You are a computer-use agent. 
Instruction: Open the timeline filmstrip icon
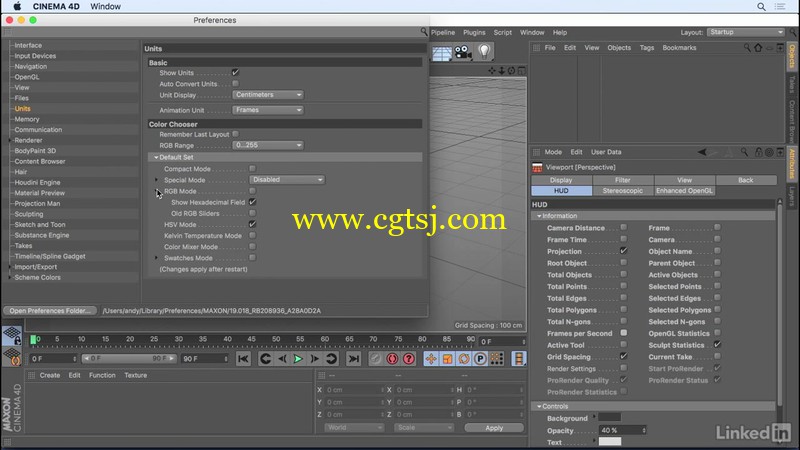518,359
